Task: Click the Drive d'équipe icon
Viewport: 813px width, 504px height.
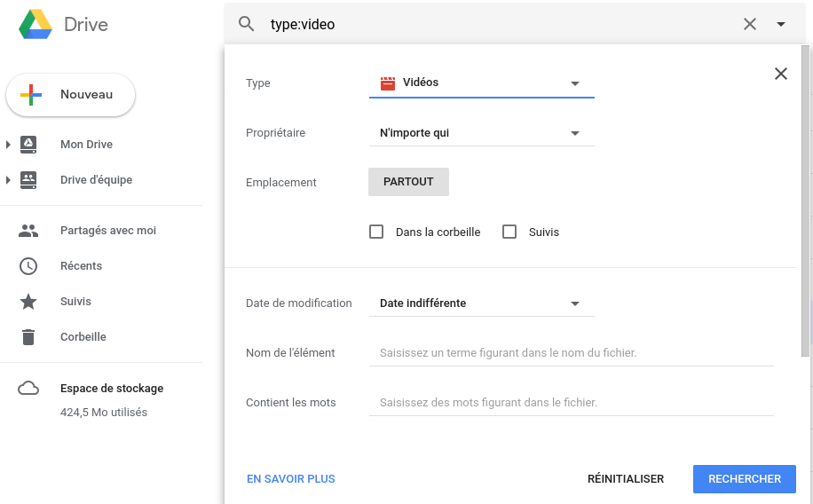Action: (28, 180)
